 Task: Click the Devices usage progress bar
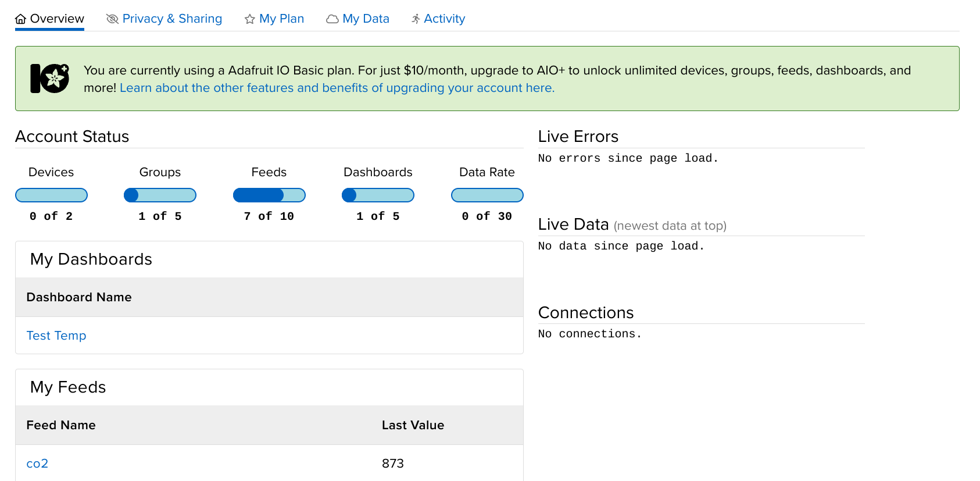tap(51, 195)
